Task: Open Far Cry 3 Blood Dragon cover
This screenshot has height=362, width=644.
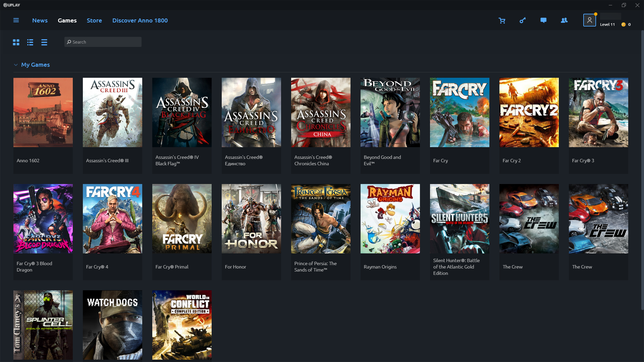Action: click(x=43, y=219)
